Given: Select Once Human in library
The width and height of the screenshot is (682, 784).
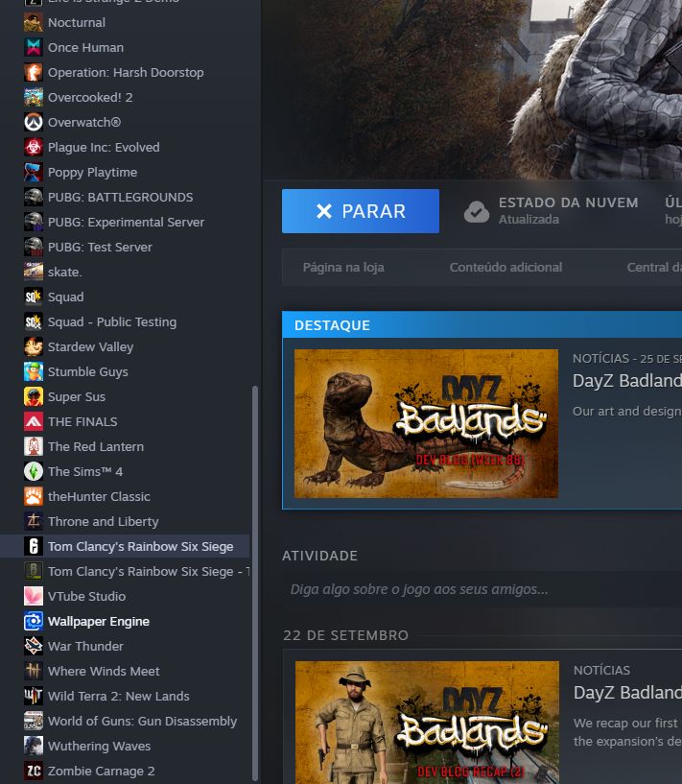Looking at the screenshot, I should coord(125,47).
